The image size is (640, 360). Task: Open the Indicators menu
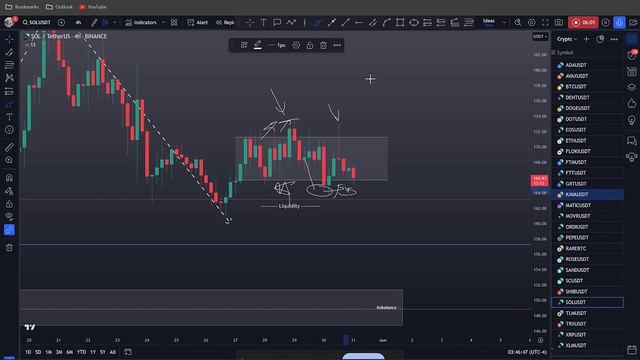pyautogui.click(x=141, y=22)
